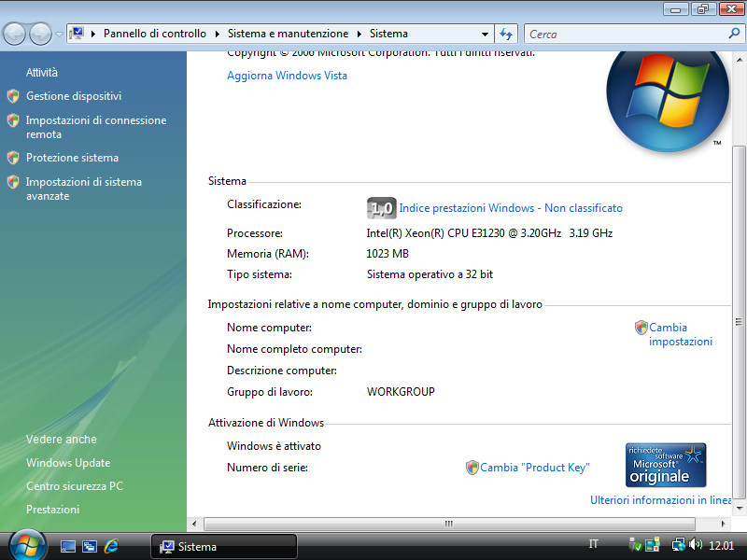Image resolution: width=747 pixels, height=560 pixels.
Task: Click horizontal scrollbar right arrow
Action: [x=723, y=524]
